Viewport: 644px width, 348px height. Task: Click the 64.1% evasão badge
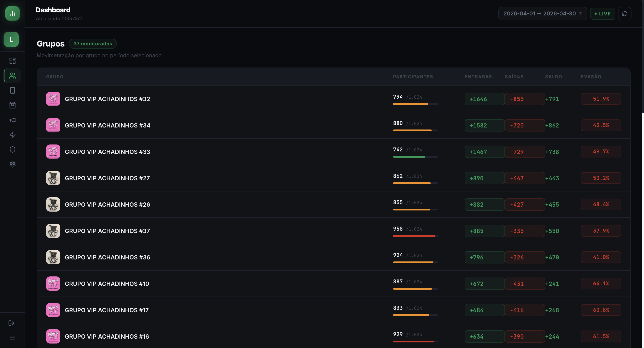601,284
